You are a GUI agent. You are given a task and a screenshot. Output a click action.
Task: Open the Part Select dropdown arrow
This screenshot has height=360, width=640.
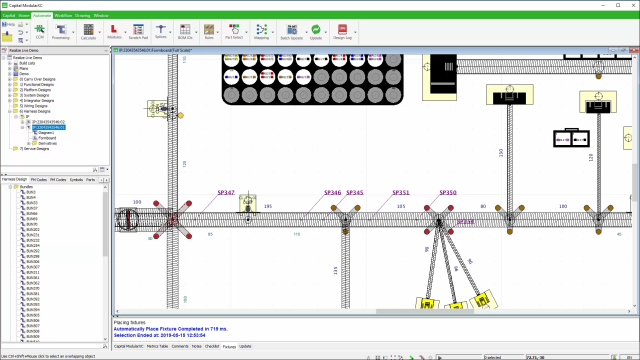pos(246,32)
